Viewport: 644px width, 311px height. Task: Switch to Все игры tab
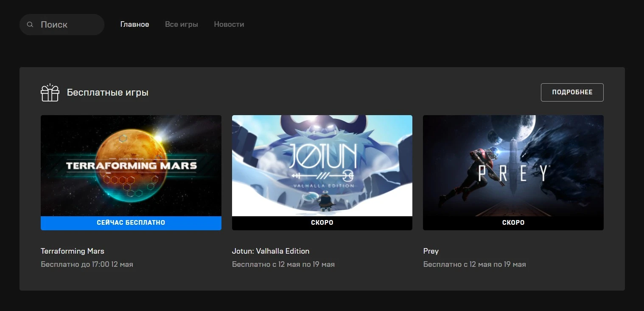pos(182,25)
